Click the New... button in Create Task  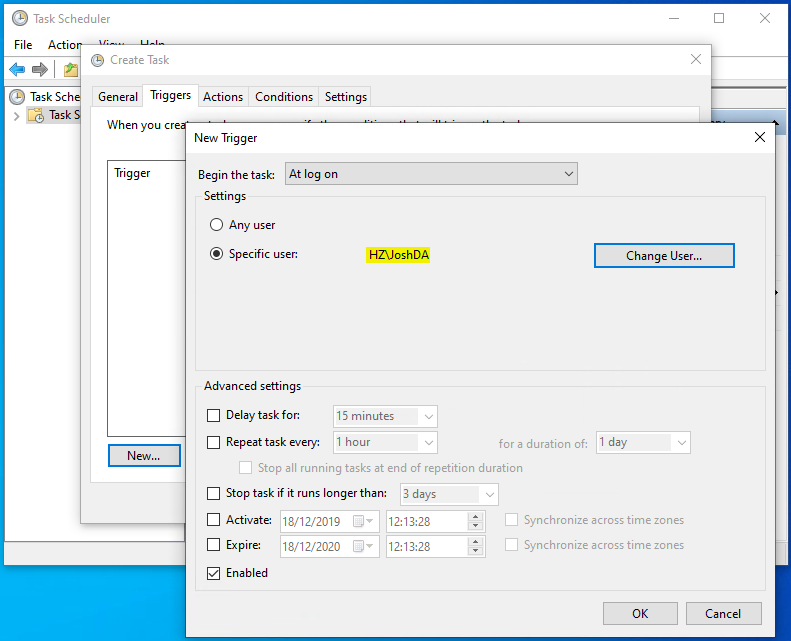pyautogui.click(x=144, y=455)
